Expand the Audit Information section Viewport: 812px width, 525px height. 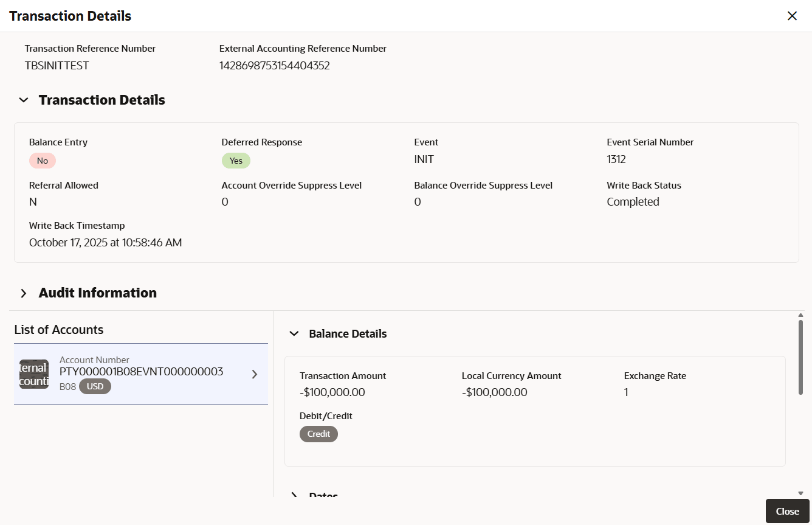[x=24, y=293]
